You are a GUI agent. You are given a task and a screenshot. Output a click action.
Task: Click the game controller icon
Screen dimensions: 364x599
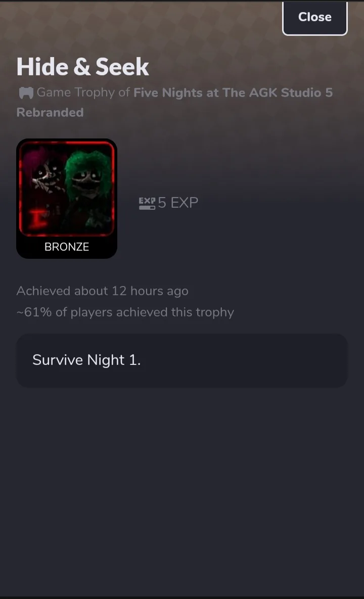tap(26, 93)
